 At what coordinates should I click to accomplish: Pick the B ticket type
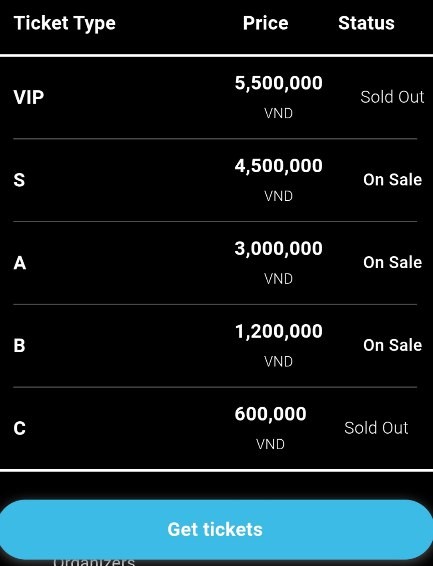(x=19, y=345)
